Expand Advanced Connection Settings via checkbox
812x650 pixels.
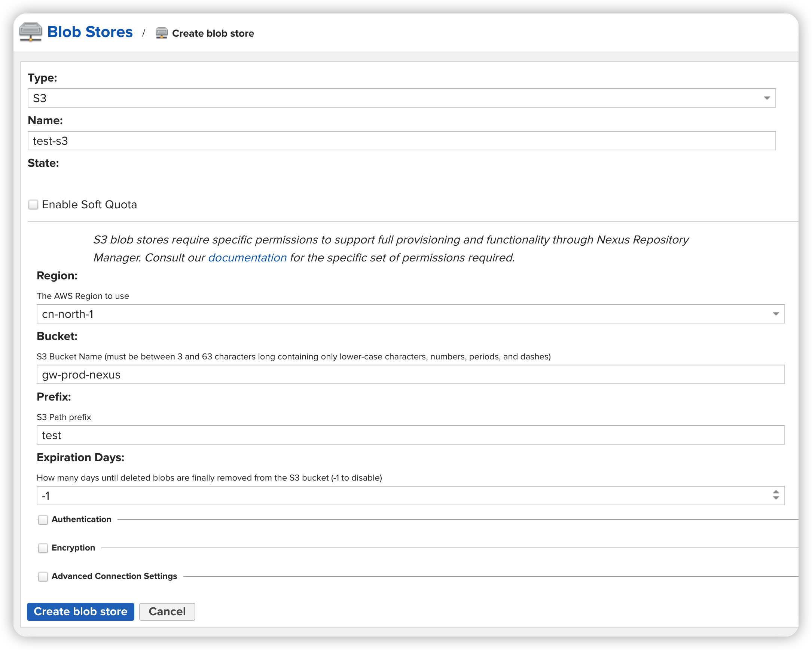[x=43, y=577]
